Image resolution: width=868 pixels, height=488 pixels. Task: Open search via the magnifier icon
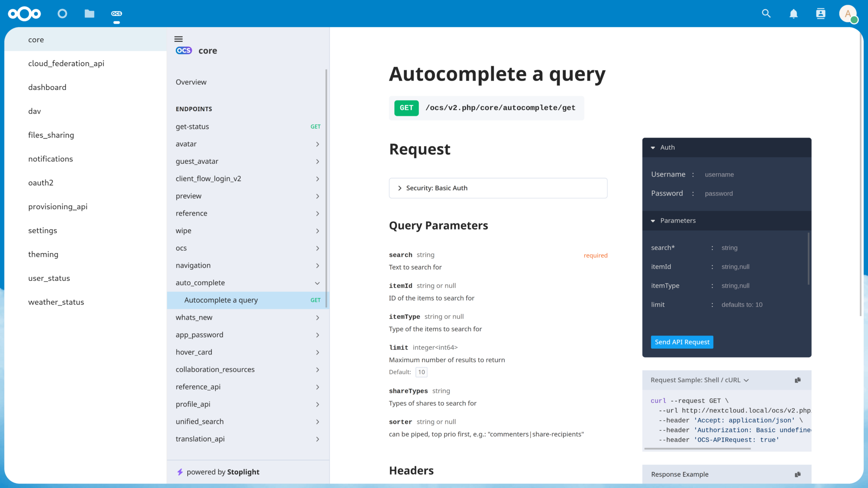click(x=766, y=14)
